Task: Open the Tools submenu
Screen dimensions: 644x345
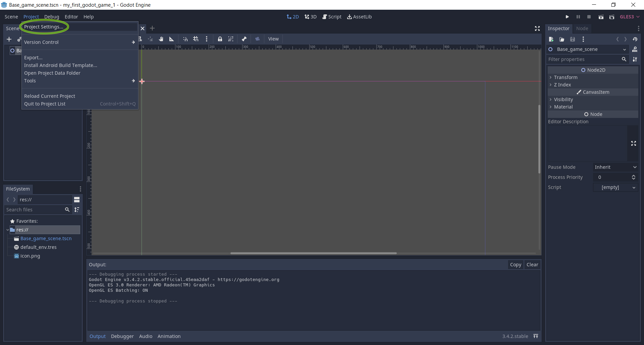Action: tap(80, 81)
